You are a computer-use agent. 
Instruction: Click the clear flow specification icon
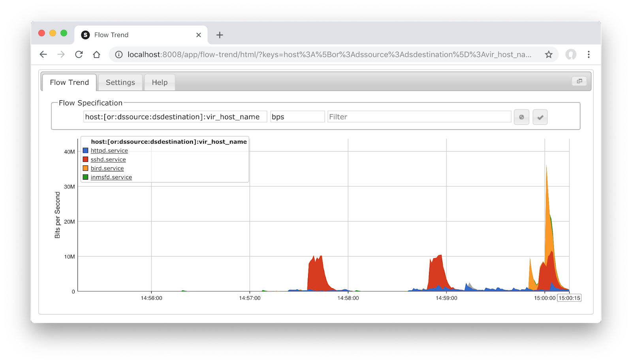pos(521,117)
